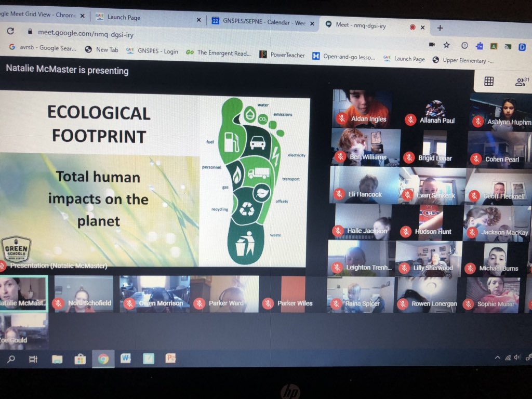Select Jackson MacKay's video tile
The image size is (532, 399).
coord(496,222)
